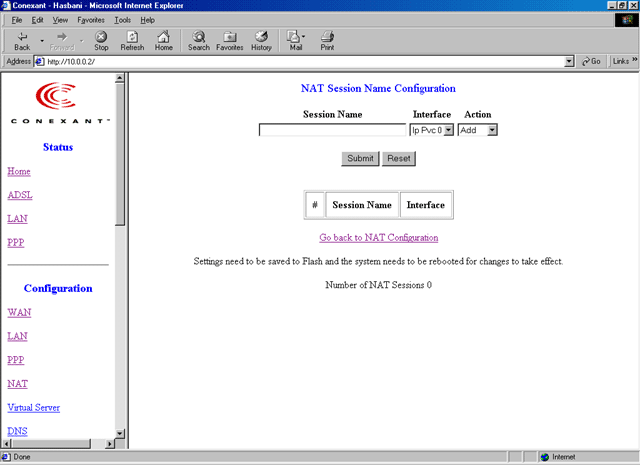The image size is (640, 465).
Task: Open the View menu
Action: pos(60,20)
